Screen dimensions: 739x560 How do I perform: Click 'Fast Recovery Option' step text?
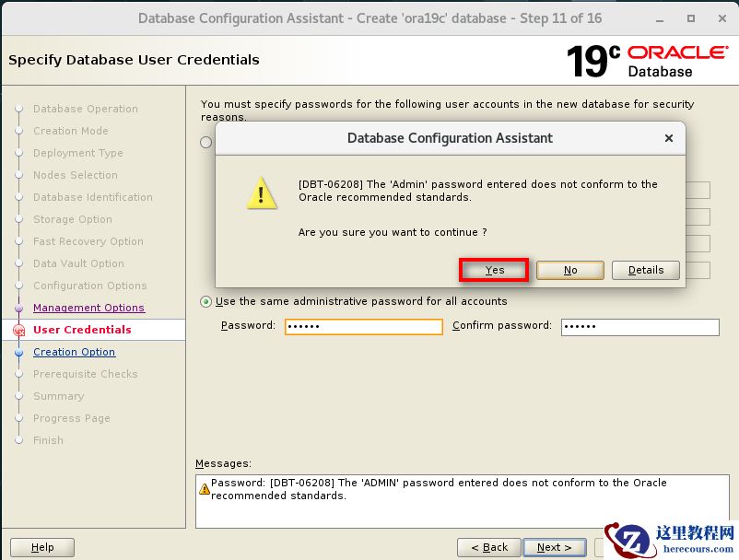click(x=88, y=241)
